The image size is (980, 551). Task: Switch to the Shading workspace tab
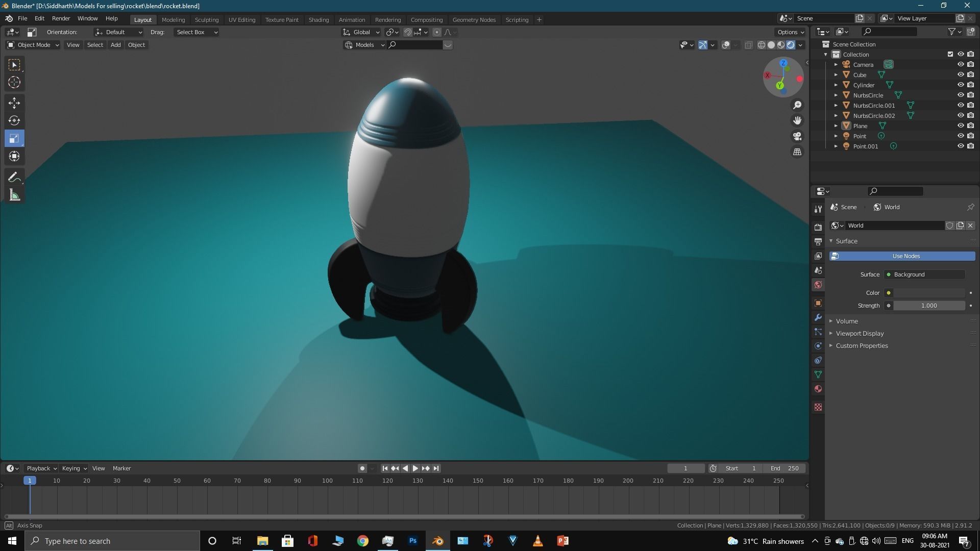click(x=318, y=19)
